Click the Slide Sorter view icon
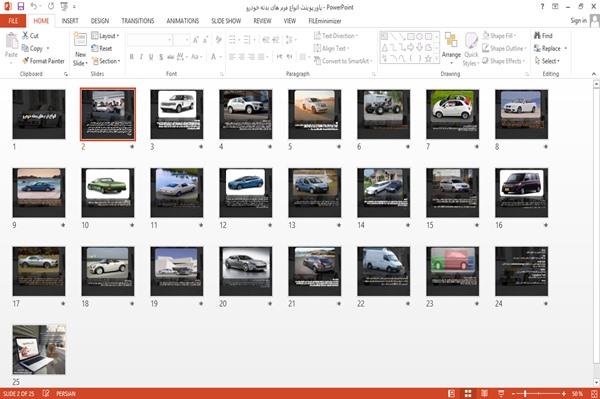 tap(468, 394)
